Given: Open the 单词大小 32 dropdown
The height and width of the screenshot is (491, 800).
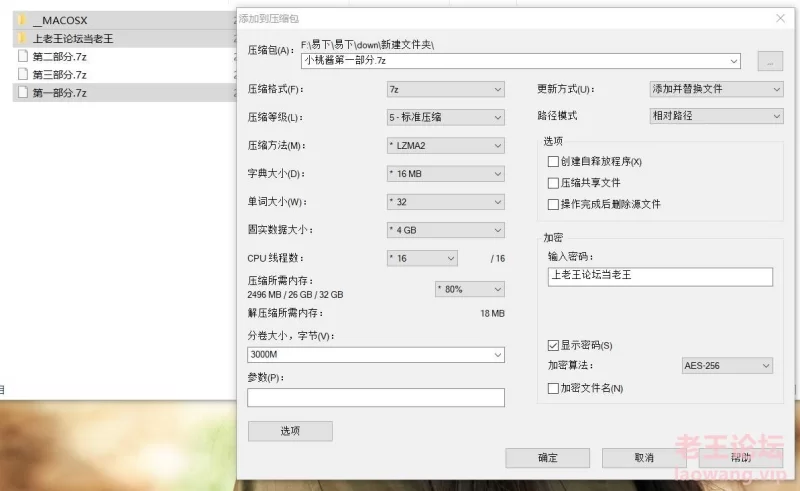Looking at the screenshot, I should pyautogui.click(x=445, y=202).
